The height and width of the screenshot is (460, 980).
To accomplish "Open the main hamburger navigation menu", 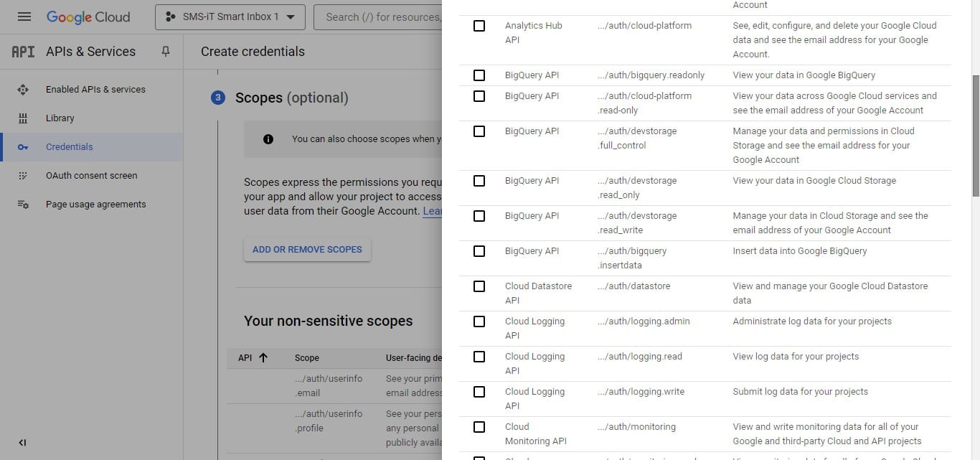I will (24, 17).
